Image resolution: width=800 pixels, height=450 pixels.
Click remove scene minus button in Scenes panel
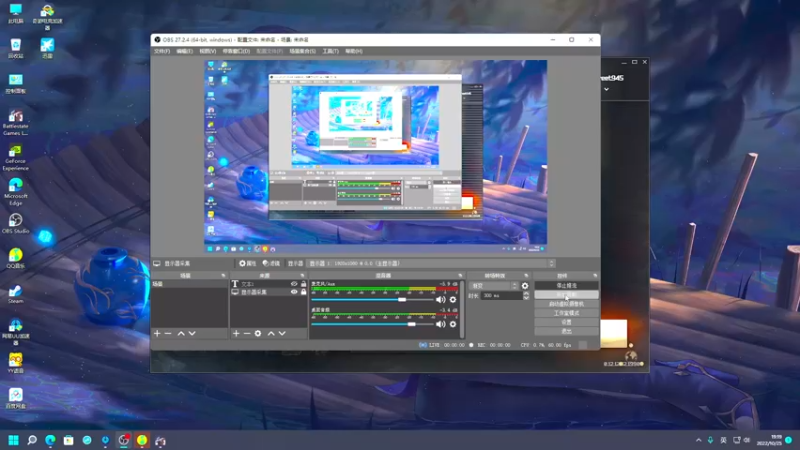[x=168, y=333]
